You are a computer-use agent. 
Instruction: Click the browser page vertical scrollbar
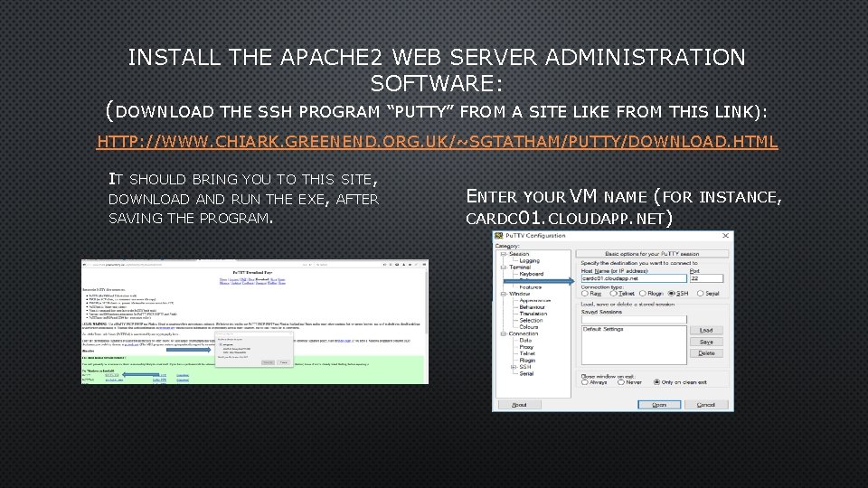tap(426, 326)
